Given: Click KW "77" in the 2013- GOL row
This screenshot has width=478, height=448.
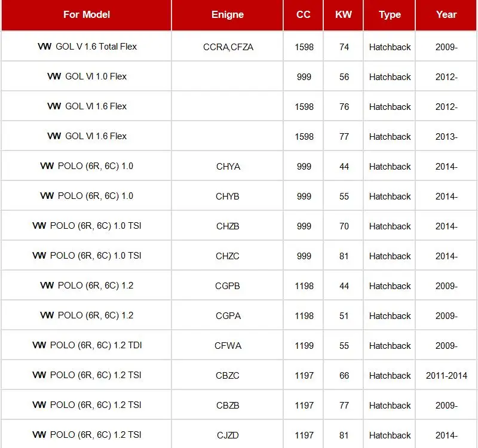Looking at the screenshot, I should [x=344, y=137].
